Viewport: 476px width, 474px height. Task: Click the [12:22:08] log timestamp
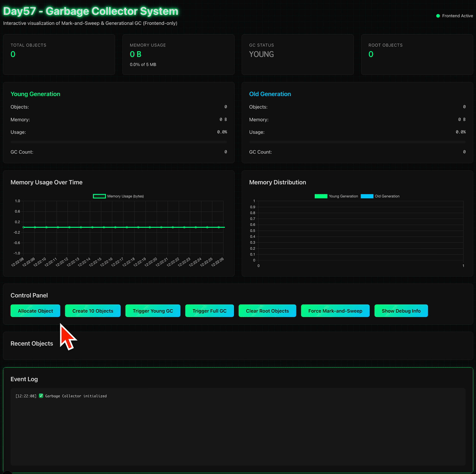pos(26,396)
